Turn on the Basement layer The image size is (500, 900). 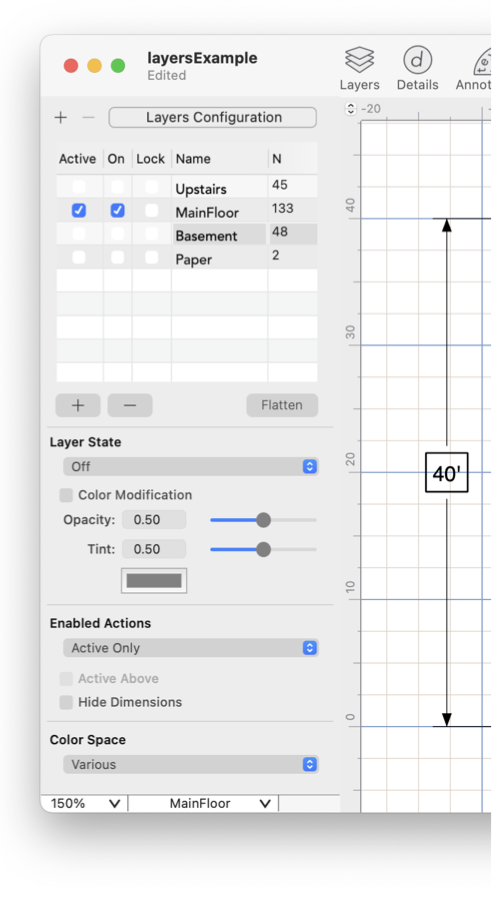click(x=117, y=234)
